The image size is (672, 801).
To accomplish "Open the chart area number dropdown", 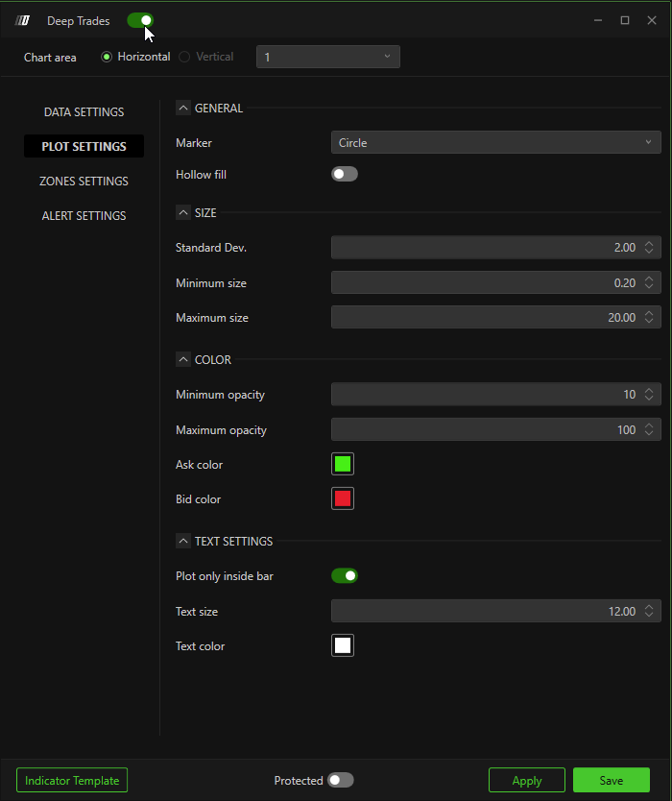I will (x=327, y=58).
